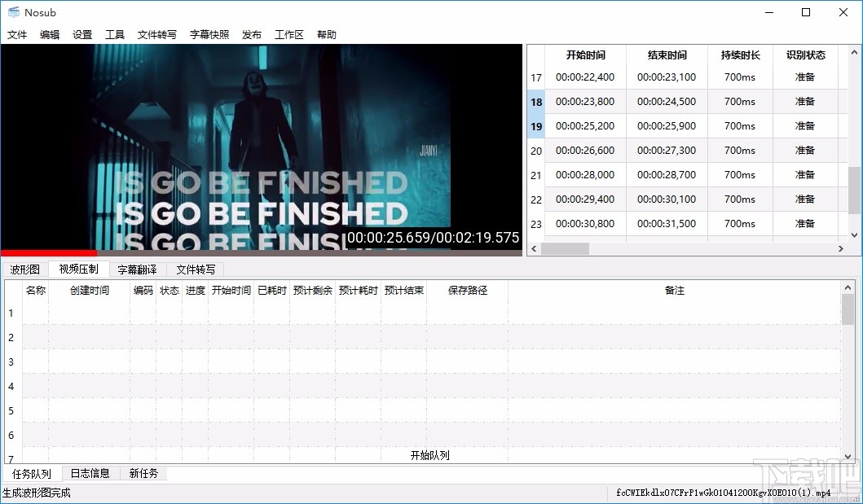Open the 工作区 menu
Screen dimensions: 863x504
[289, 35]
